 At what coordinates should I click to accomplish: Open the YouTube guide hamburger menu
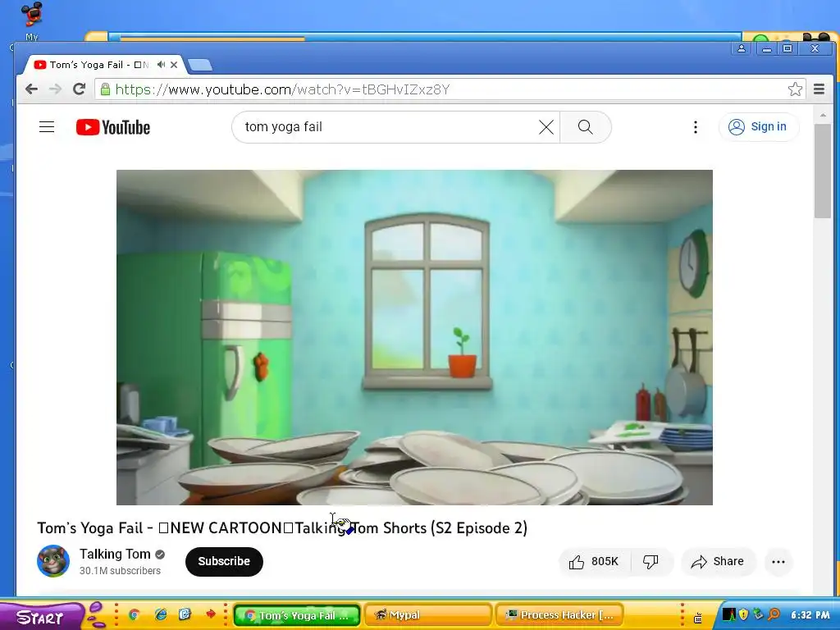click(47, 127)
